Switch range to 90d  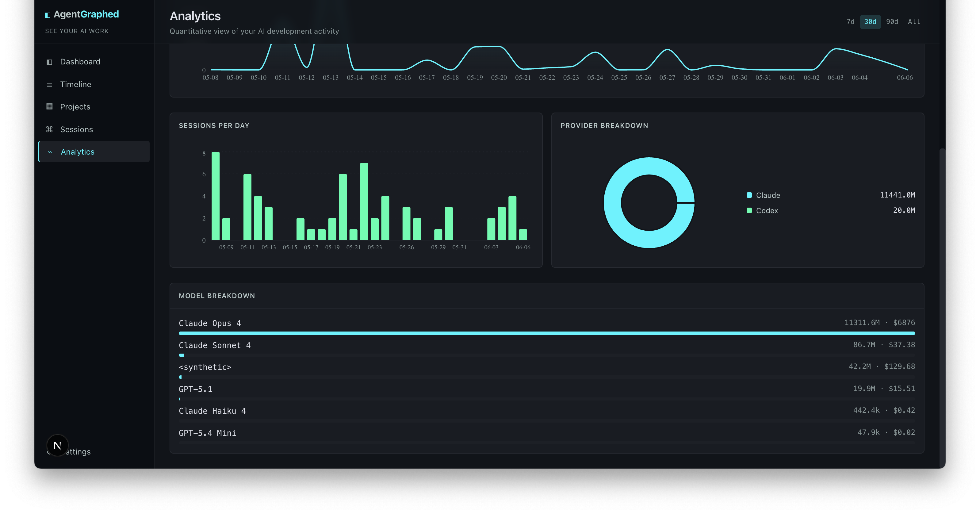[x=892, y=22]
